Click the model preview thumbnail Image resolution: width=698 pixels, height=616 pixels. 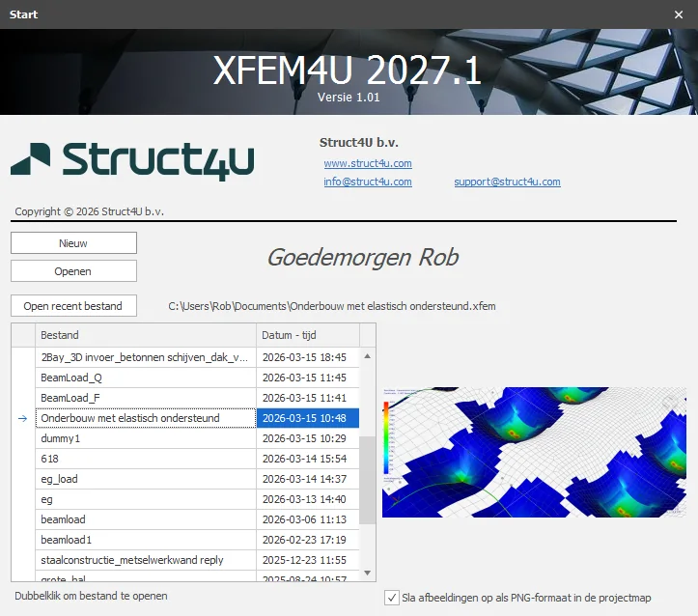coord(534,452)
